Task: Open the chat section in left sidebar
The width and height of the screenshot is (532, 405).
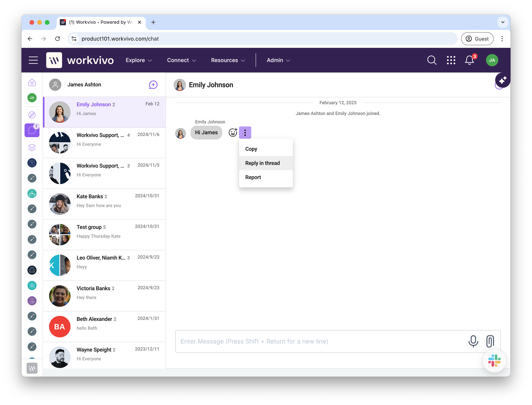Action: 32,130
